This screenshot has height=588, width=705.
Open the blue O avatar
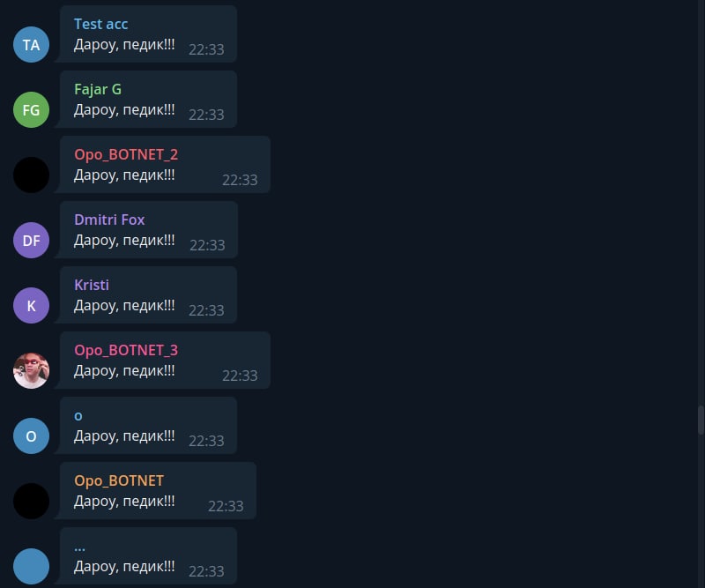(31, 436)
